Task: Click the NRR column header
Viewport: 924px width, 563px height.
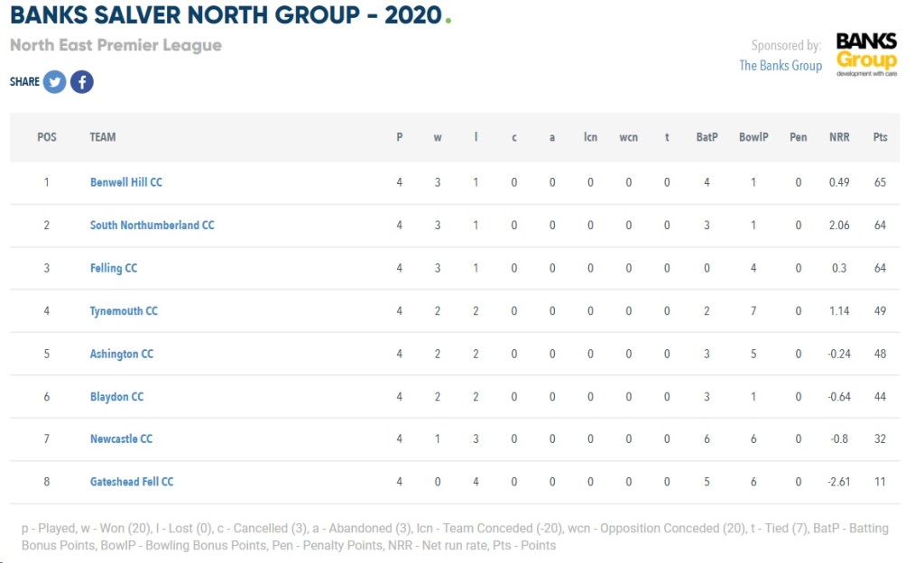Action: pos(839,137)
